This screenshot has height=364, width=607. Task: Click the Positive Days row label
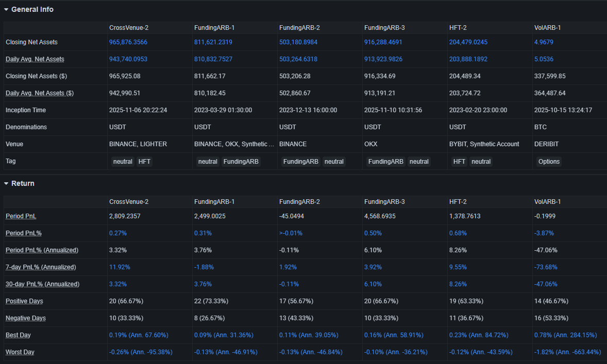(24, 301)
